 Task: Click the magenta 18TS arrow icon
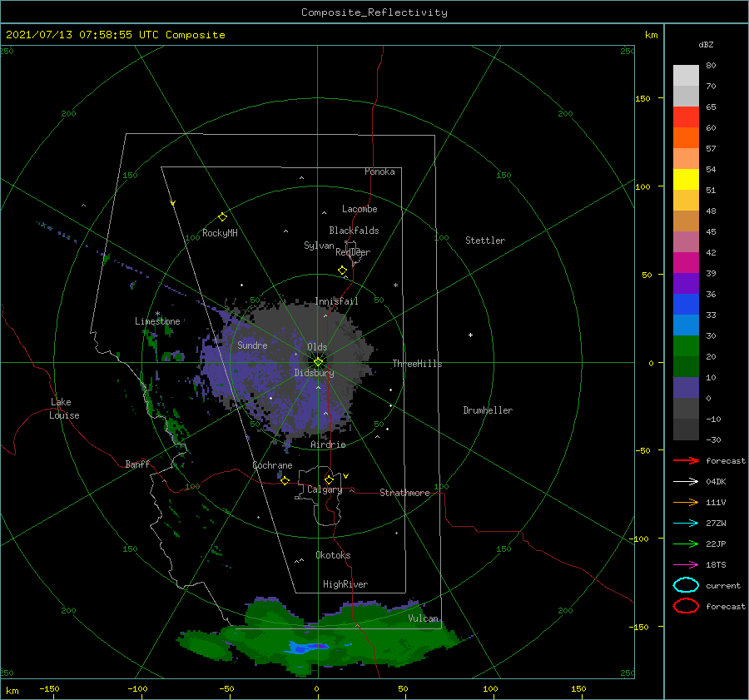pos(686,565)
